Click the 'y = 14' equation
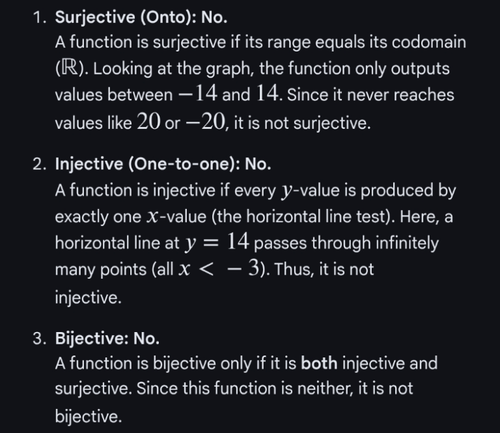Image resolution: width=500 pixels, height=433 pixels. 217,242
